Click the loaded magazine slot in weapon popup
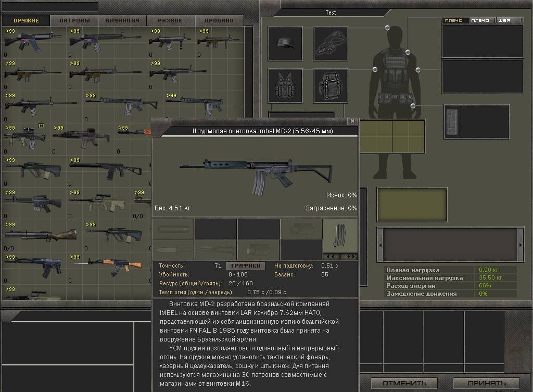This screenshot has width=533, height=392. [339, 236]
